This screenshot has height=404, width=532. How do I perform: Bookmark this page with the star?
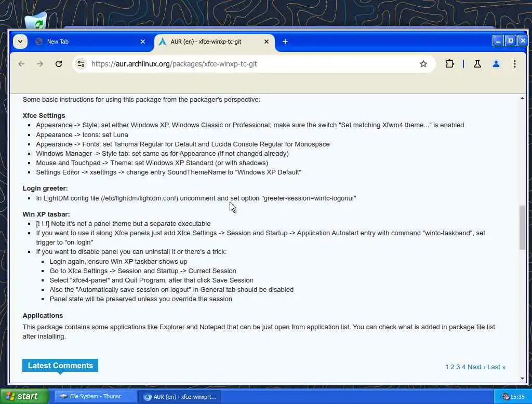pyautogui.click(x=423, y=64)
